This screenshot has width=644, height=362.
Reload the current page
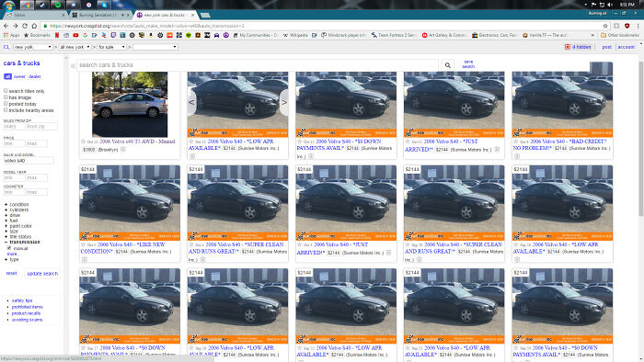[x=25, y=26]
